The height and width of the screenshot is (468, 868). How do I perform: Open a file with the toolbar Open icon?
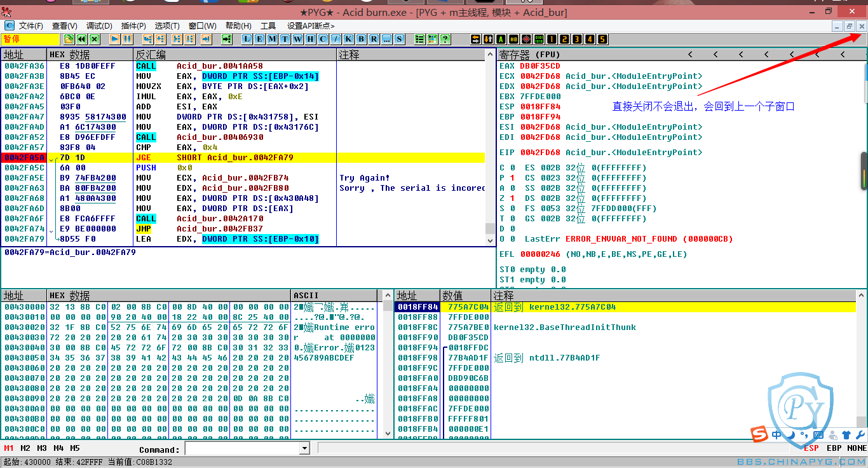click(x=69, y=39)
